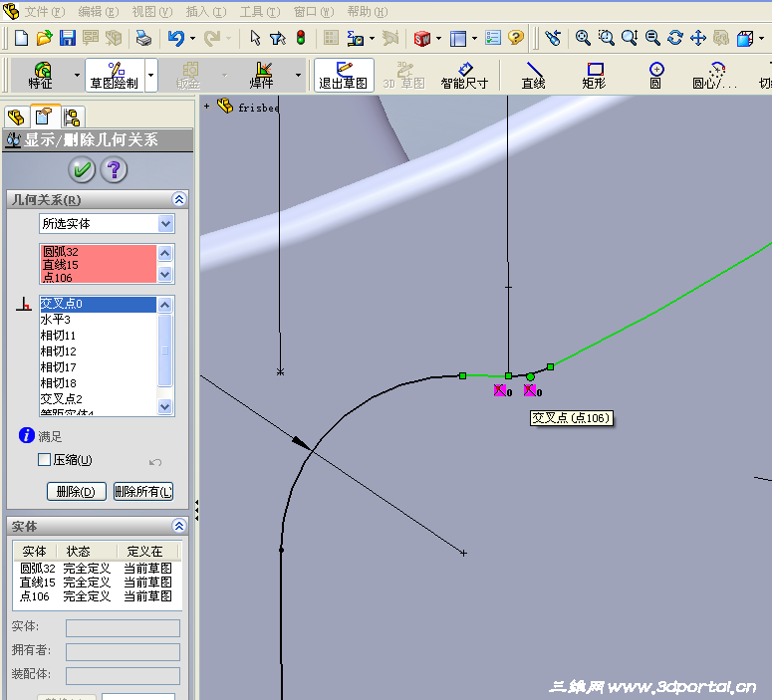Viewport: 772px width, 700px height.
Task: Click the purple question mark help button
Action: pos(115,170)
